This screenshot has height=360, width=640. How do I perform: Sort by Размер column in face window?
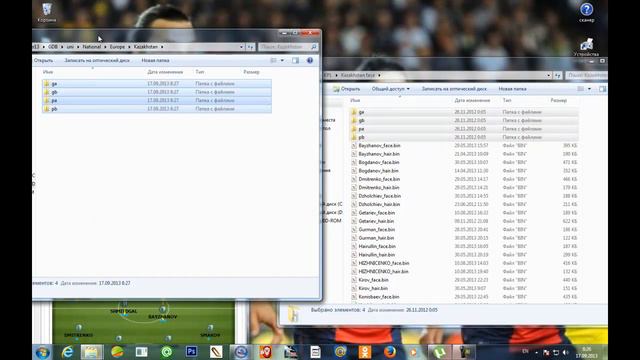558,100
